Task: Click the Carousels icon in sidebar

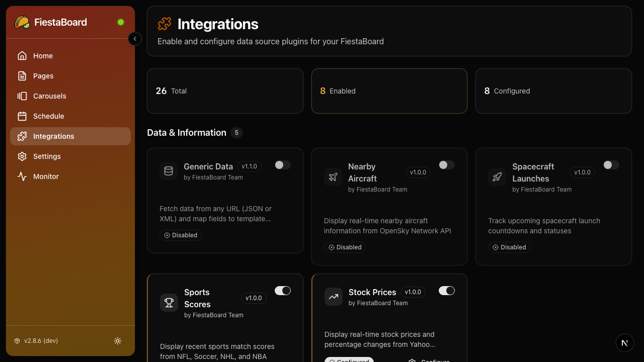Action: (x=22, y=96)
